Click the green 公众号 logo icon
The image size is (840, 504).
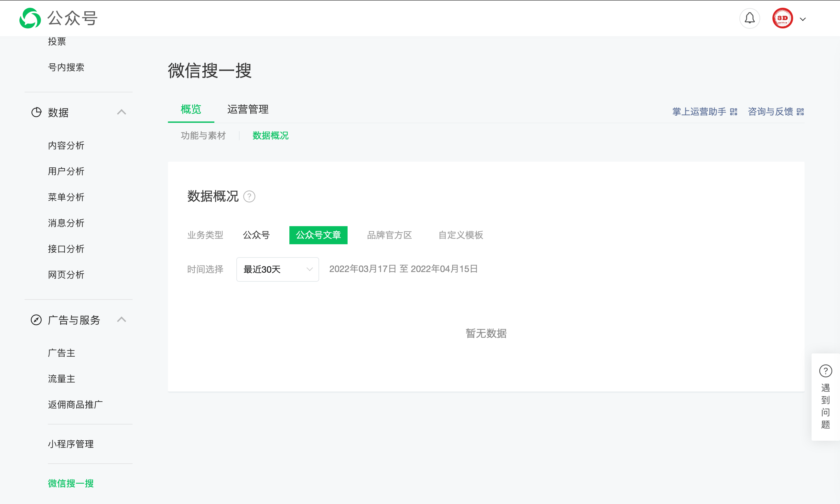[x=30, y=18]
